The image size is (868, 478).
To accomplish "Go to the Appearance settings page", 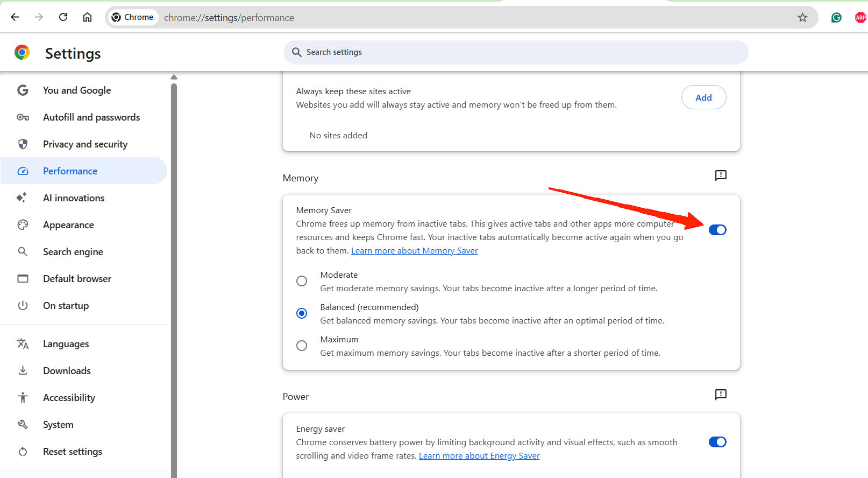I will point(68,225).
